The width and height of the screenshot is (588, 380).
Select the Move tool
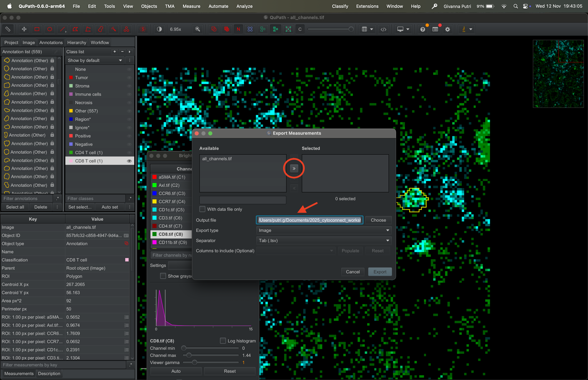tap(24, 29)
